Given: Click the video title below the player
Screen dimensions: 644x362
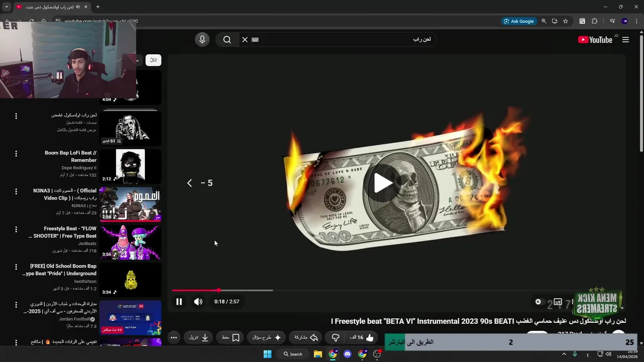Looking at the screenshot, I should tap(478, 321).
